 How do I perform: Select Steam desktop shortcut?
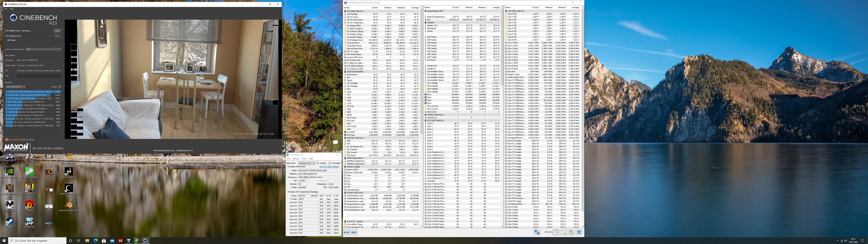click(10, 223)
